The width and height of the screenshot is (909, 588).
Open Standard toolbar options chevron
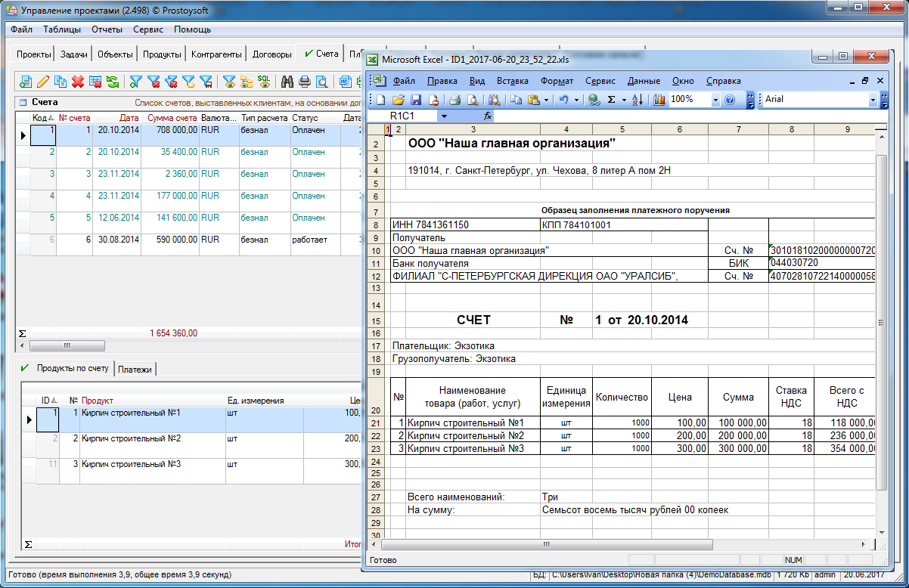coord(749,99)
